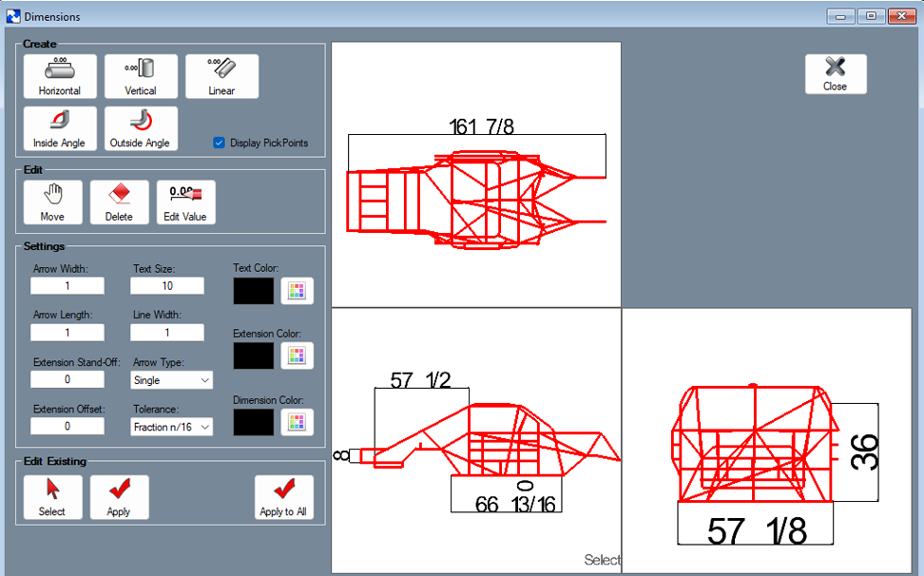Click Apply to All
Viewport: 924px width, 576px height.
click(283, 497)
